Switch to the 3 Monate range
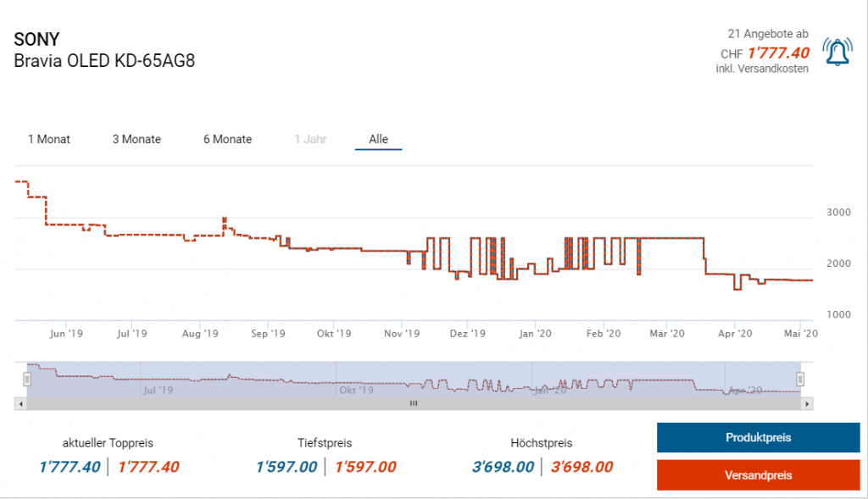The width and height of the screenshot is (868, 499). pyautogui.click(x=136, y=139)
